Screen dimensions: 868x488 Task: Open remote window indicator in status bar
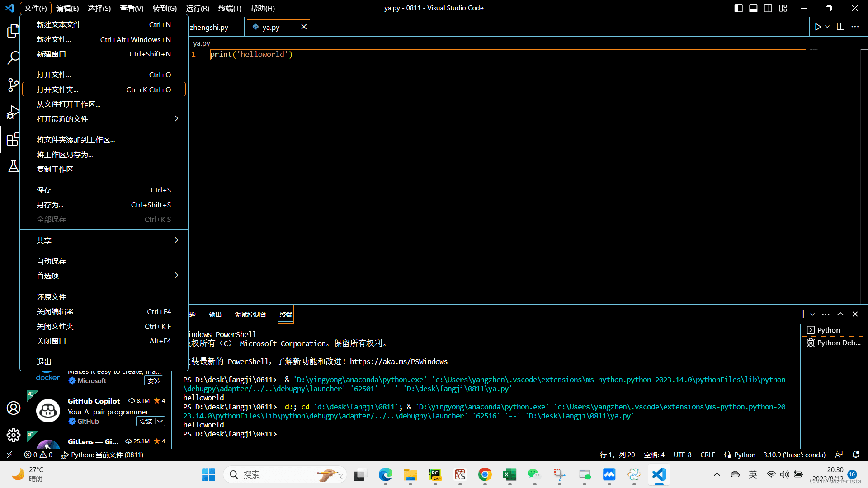pos(9,455)
